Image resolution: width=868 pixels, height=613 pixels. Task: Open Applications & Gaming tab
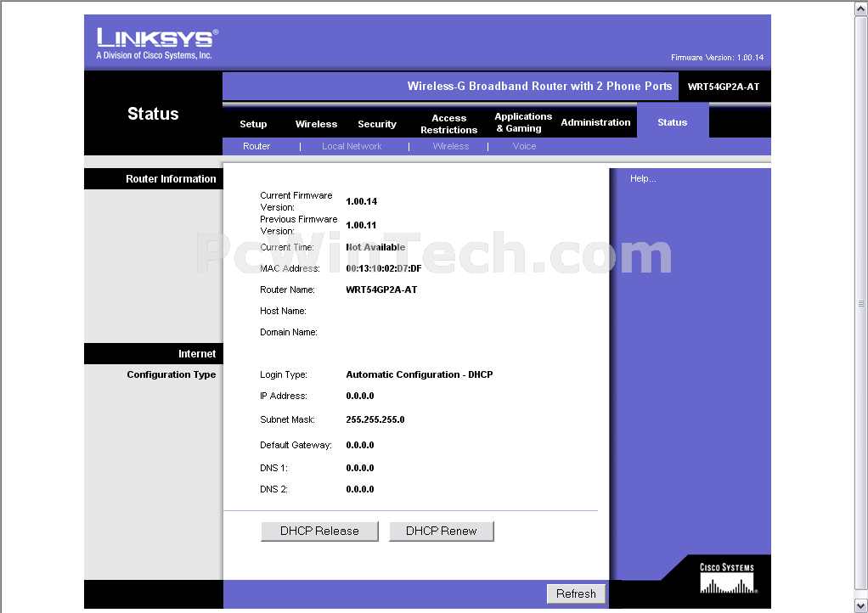523,122
